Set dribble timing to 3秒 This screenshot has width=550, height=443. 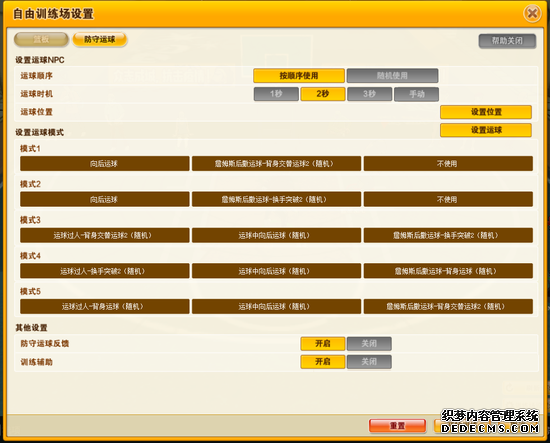pyautogui.click(x=369, y=94)
